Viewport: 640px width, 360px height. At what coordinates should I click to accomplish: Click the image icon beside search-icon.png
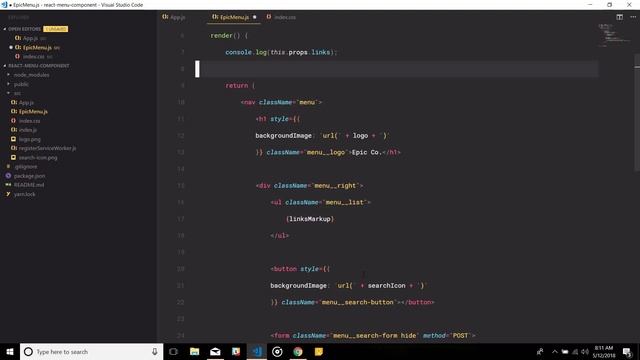13,158
